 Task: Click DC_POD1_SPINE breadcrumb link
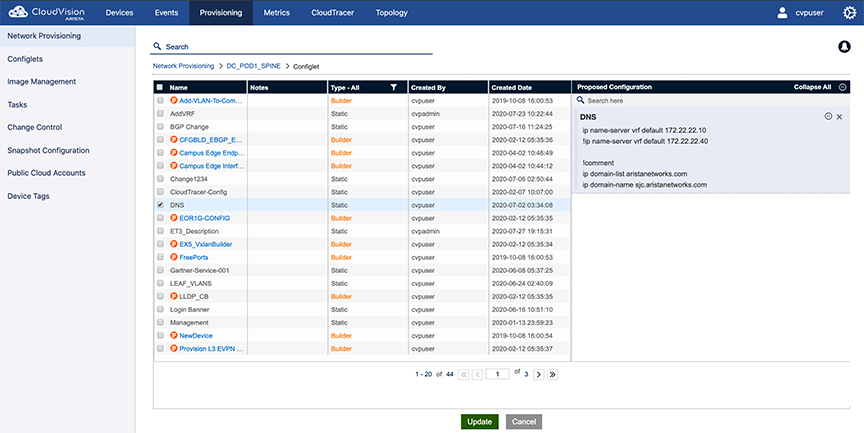[x=253, y=66]
